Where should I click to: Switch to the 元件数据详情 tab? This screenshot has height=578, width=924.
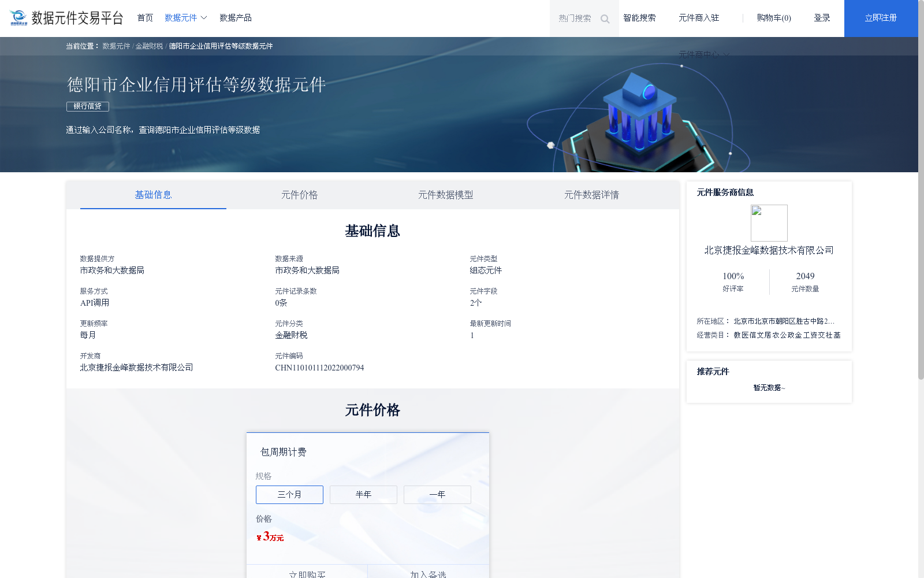592,195
